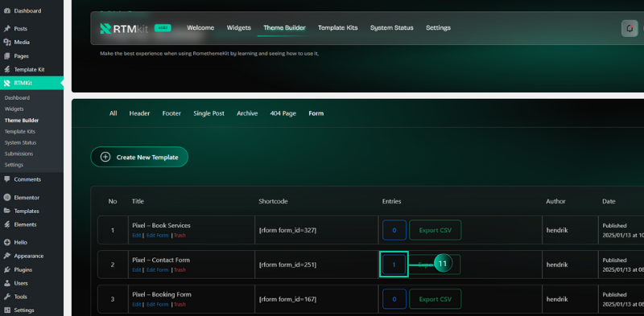The width and height of the screenshot is (644, 316).
Task: Trash the Pixel – Booking Form
Action: click(x=180, y=305)
